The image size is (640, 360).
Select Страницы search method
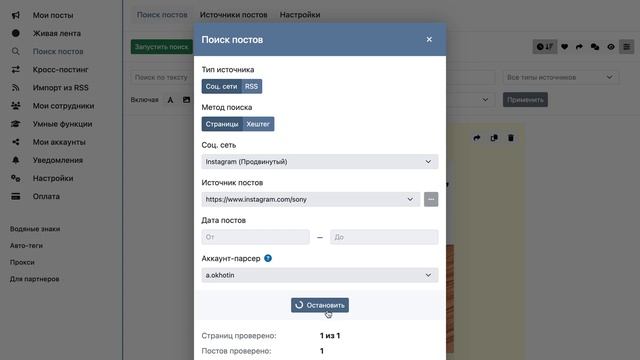[x=222, y=124]
